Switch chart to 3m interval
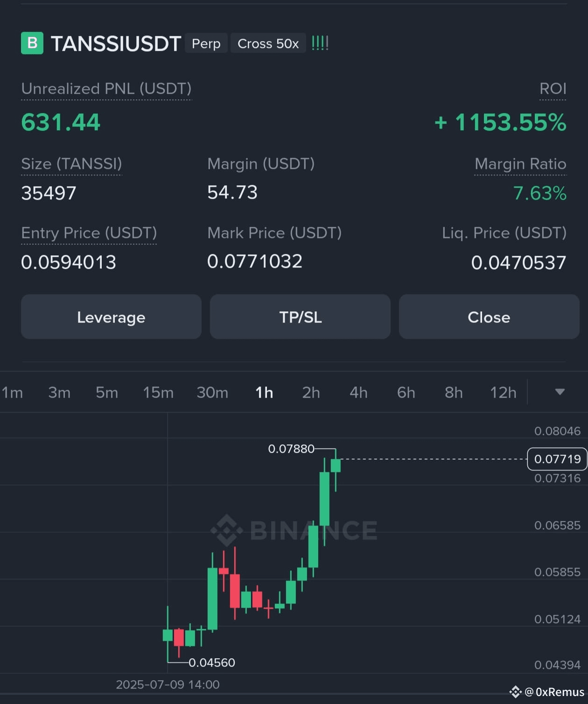 tap(59, 393)
